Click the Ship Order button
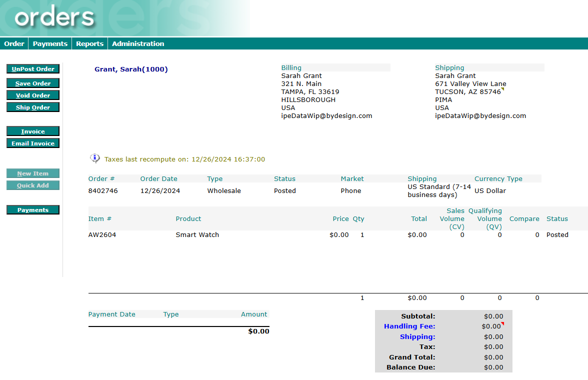Screen dimensions: 588x380 click(33, 107)
